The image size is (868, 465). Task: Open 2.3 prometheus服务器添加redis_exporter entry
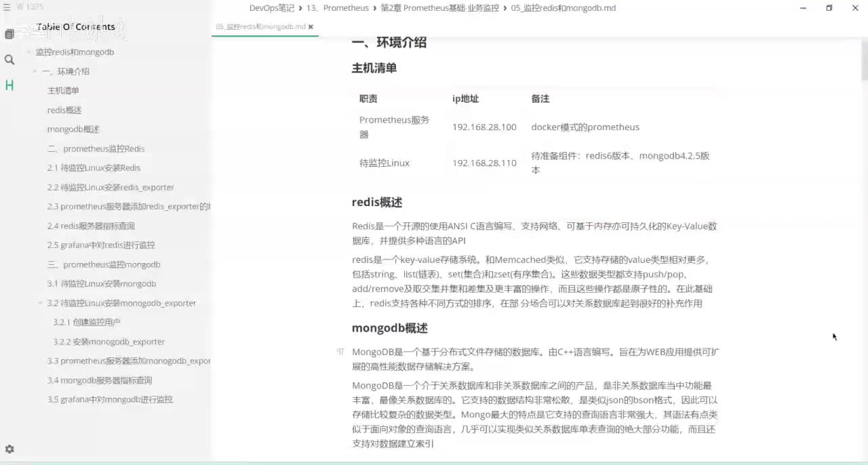click(129, 207)
